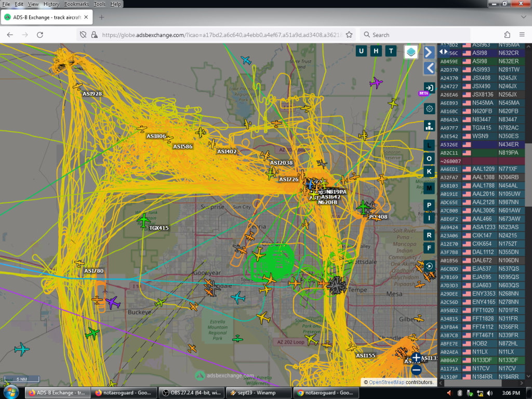Open the Edit menu
Viewport: 532px width, 399px height.
pyautogui.click(x=19, y=4)
